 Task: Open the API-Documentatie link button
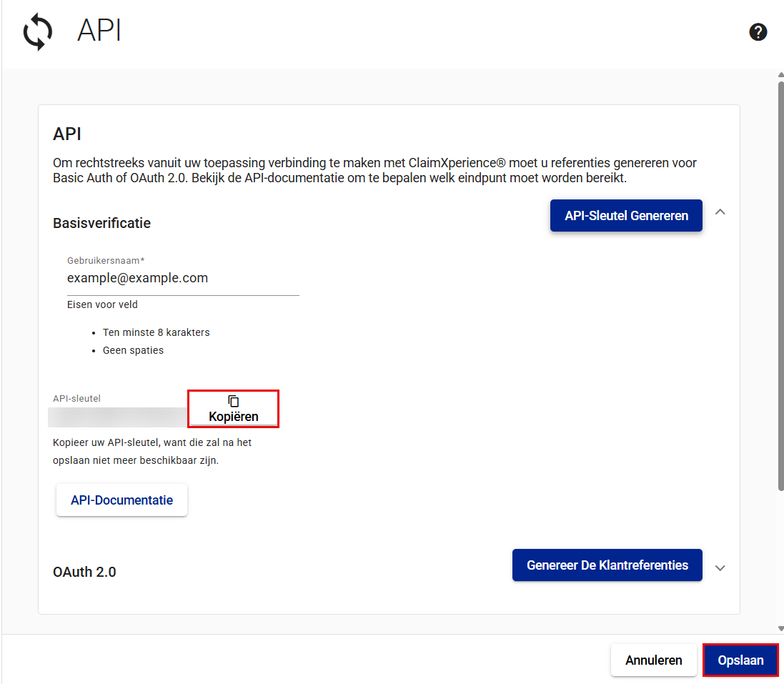[121, 500]
